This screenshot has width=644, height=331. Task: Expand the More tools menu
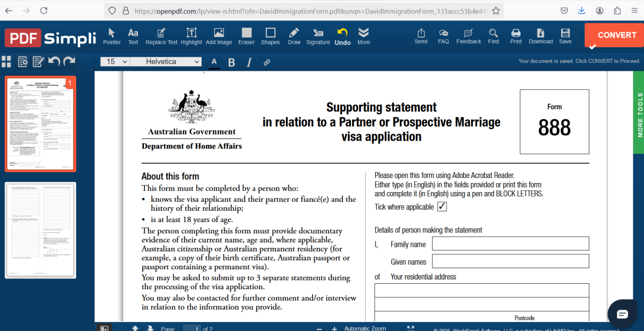[x=363, y=36]
